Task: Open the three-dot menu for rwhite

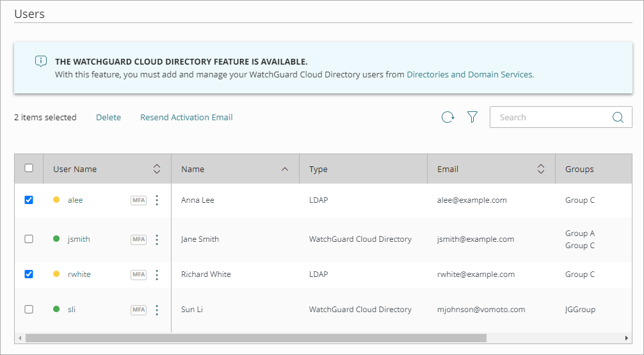Action: [157, 274]
